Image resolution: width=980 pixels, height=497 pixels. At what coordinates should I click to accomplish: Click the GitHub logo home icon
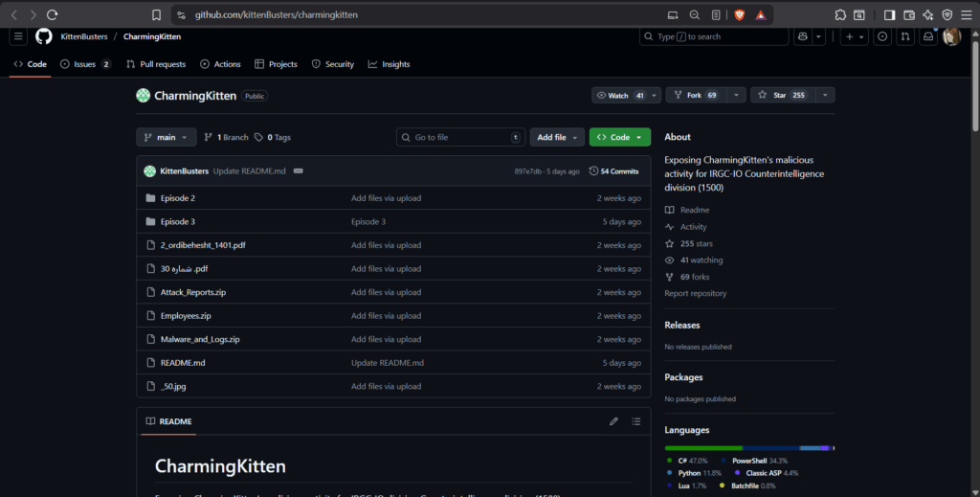point(44,36)
